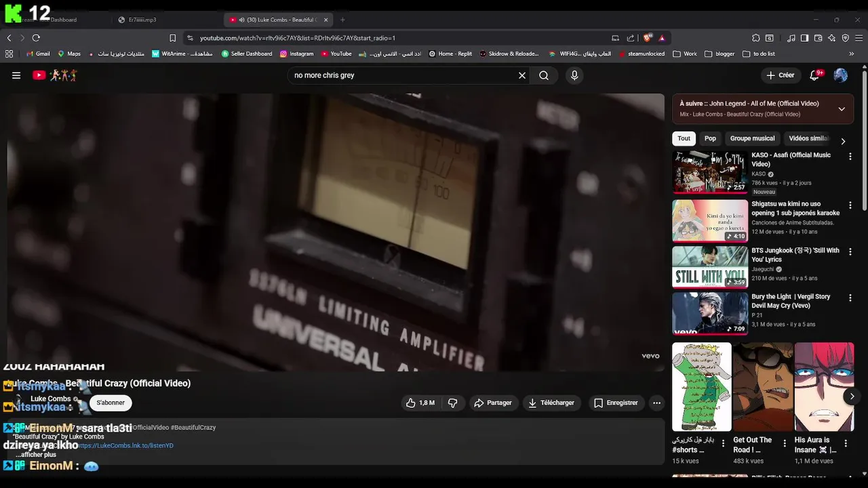Open BTS Jungkook Still With You title
This screenshot has width=868, height=488.
coord(795,255)
